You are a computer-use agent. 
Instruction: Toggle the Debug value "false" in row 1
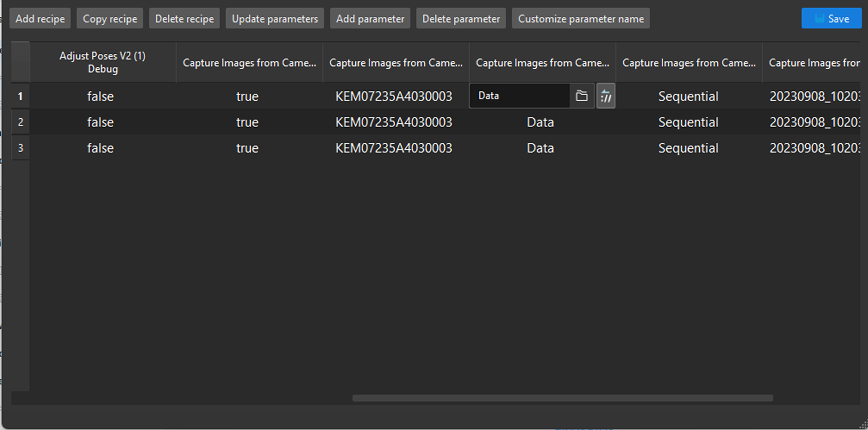click(x=100, y=96)
